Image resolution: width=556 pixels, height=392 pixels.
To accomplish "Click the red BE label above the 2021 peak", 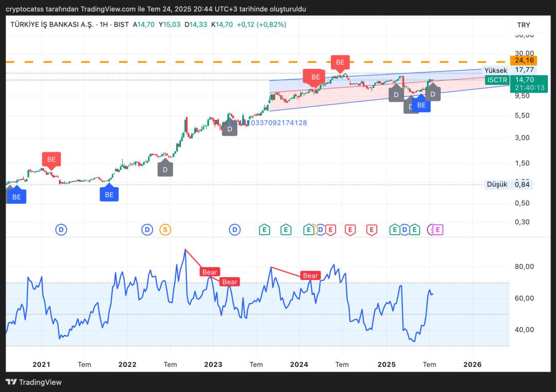I will click(x=51, y=159).
